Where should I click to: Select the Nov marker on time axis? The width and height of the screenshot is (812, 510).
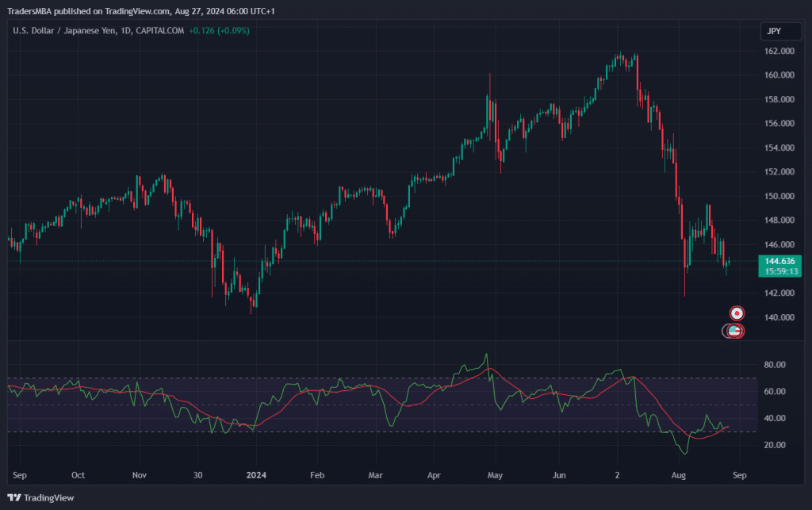[140, 476]
